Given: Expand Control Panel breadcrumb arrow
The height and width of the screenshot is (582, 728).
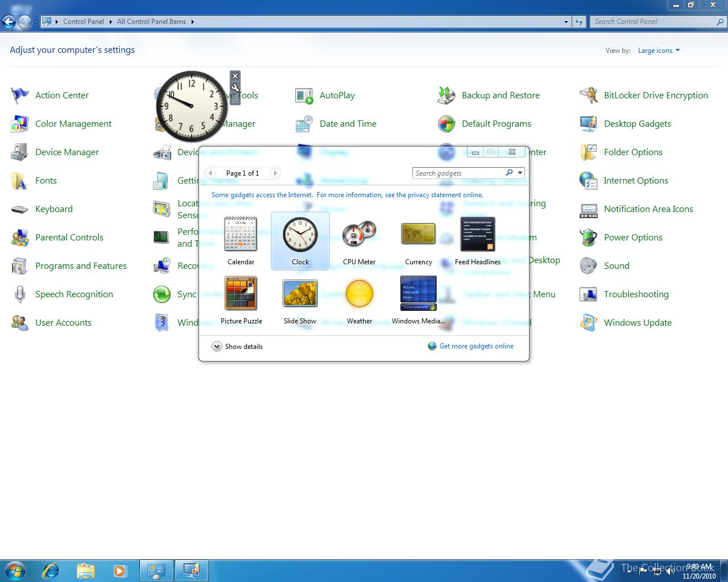Looking at the screenshot, I should (110, 22).
